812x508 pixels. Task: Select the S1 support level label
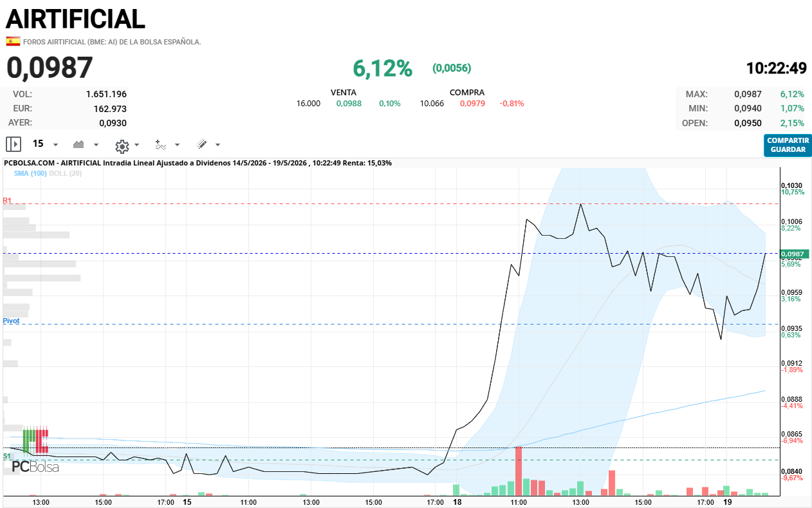pos(6,456)
